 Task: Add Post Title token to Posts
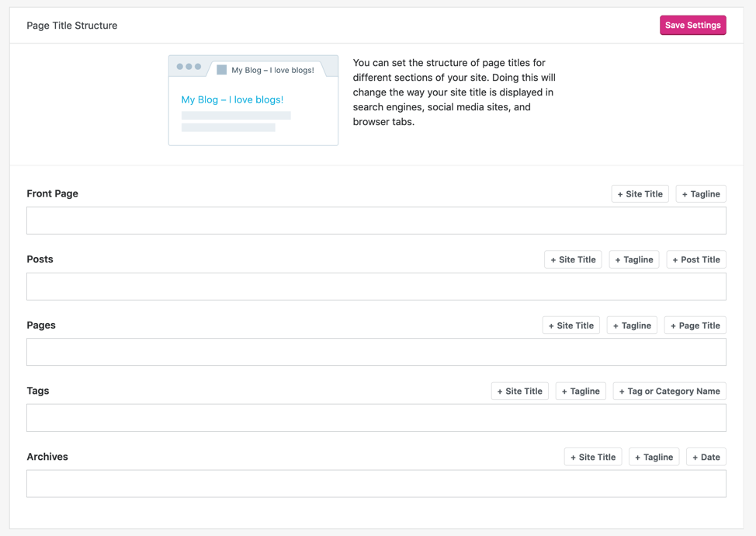coord(696,259)
